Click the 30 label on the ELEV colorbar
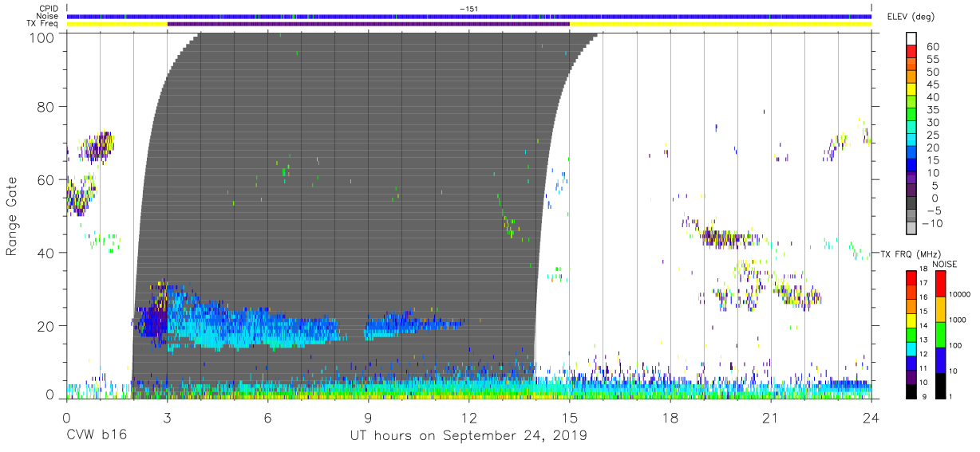Viewport: 980px width, 452px height. (x=933, y=123)
